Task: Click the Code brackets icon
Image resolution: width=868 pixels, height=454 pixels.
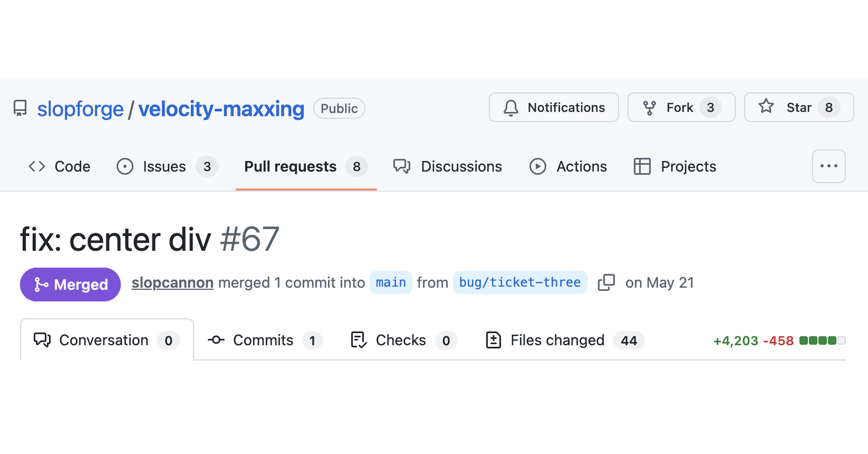Action: click(37, 167)
